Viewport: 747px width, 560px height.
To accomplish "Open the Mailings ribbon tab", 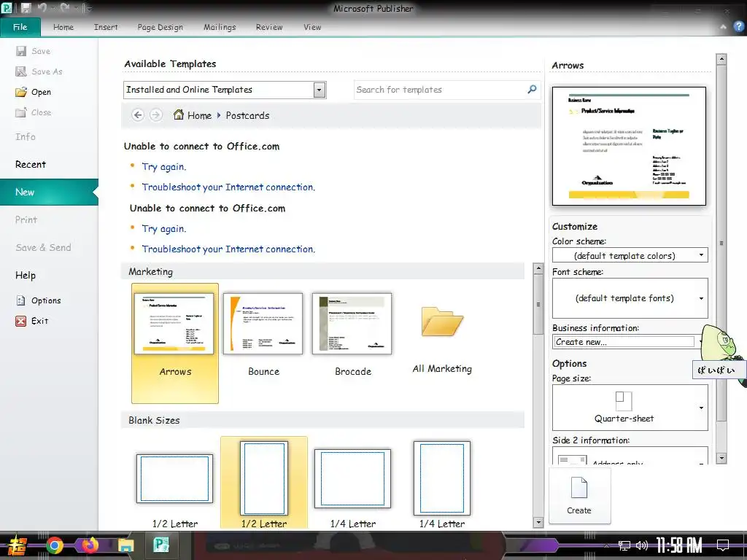I will click(220, 27).
